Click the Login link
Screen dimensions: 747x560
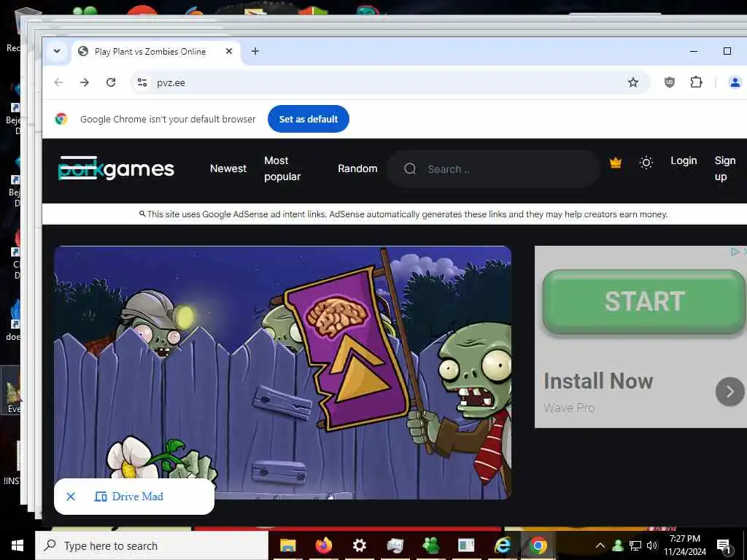coord(684,161)
